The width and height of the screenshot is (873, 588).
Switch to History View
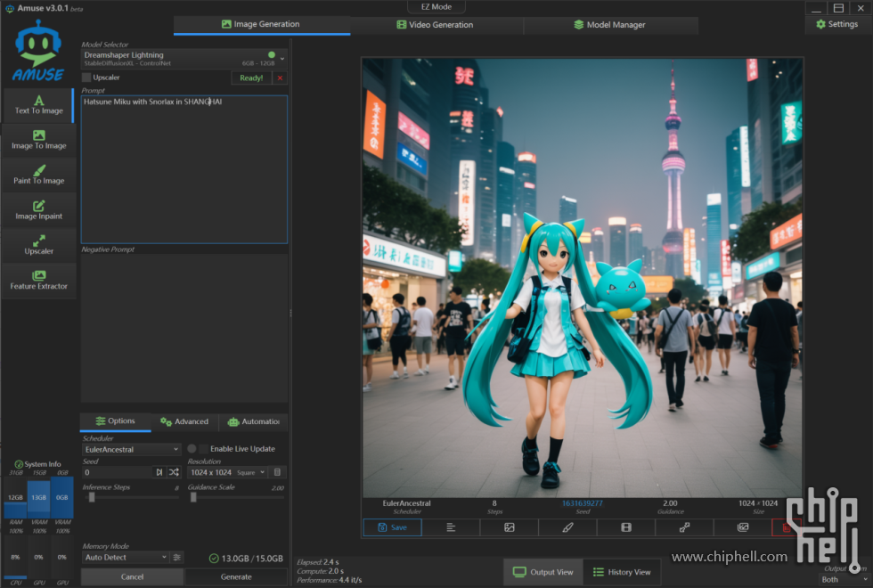tap(622, 572)
